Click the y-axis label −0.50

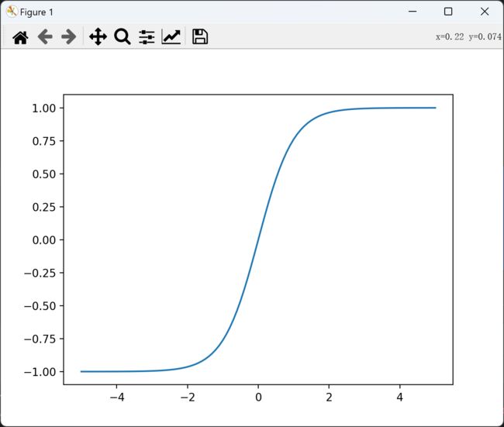(40, 306)
